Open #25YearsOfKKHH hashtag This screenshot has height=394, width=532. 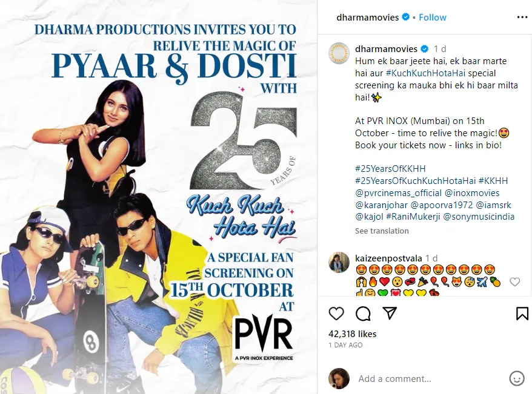click(390, 168)
